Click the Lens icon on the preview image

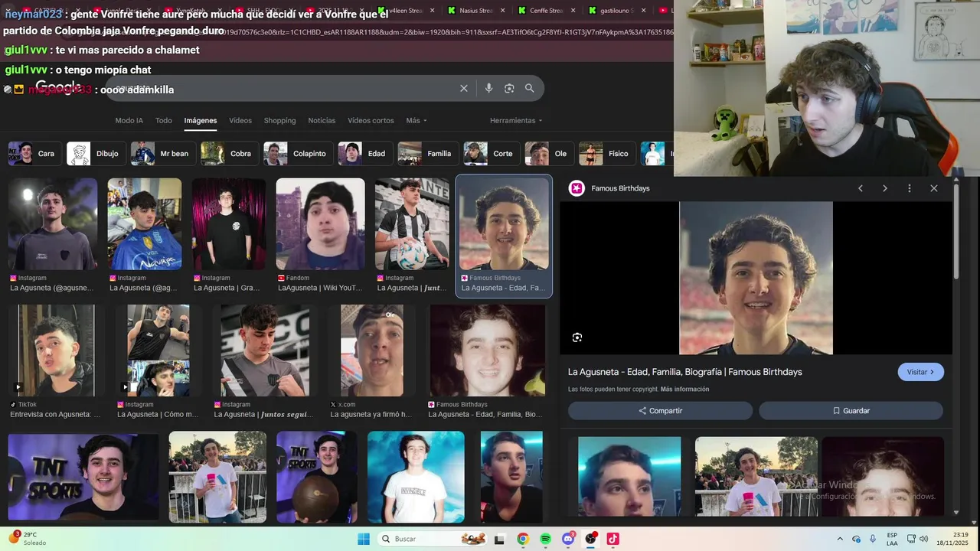(577, 337)
